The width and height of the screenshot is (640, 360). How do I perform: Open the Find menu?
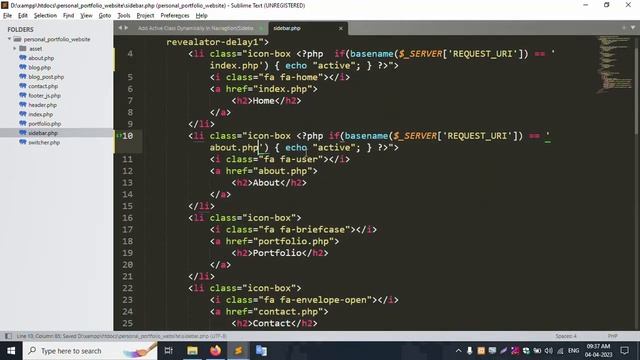68,16
